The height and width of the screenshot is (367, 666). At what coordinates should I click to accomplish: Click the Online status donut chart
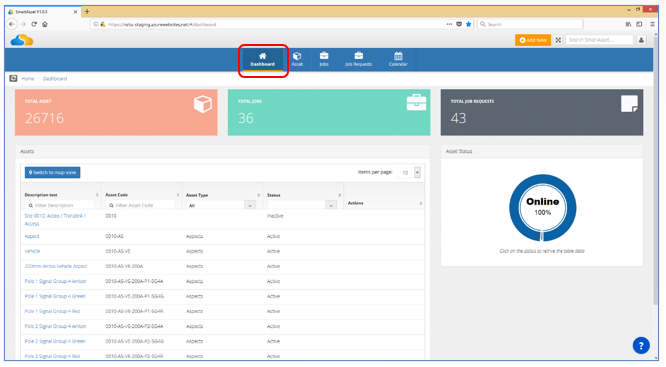pos(542,208)
